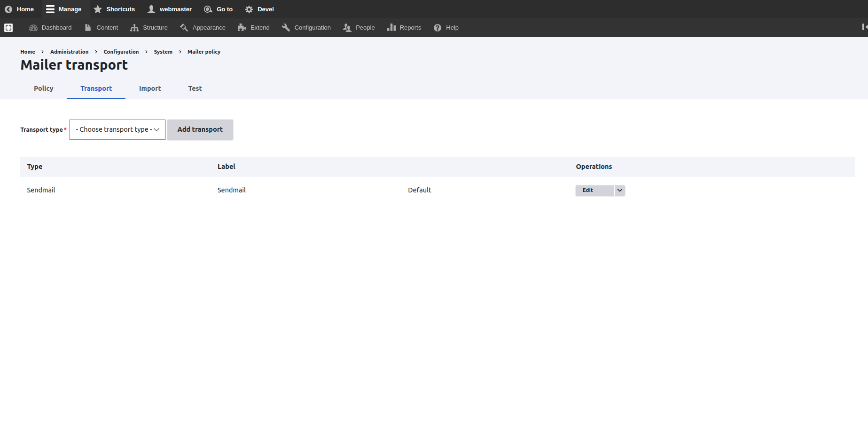Click the Home back-arrow icon

click(x=8, y=9)
